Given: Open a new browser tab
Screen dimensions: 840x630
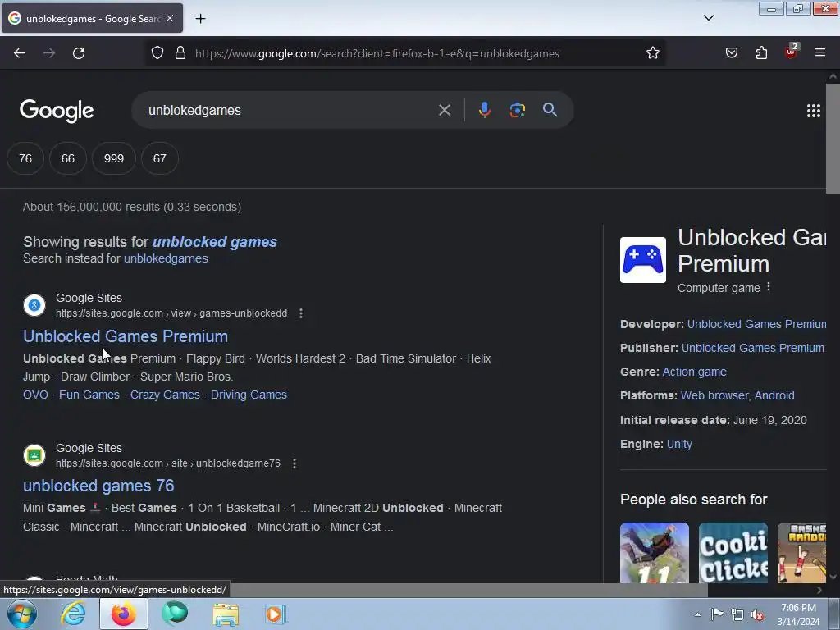Looking at the screenshot, I should pos(200,19).
